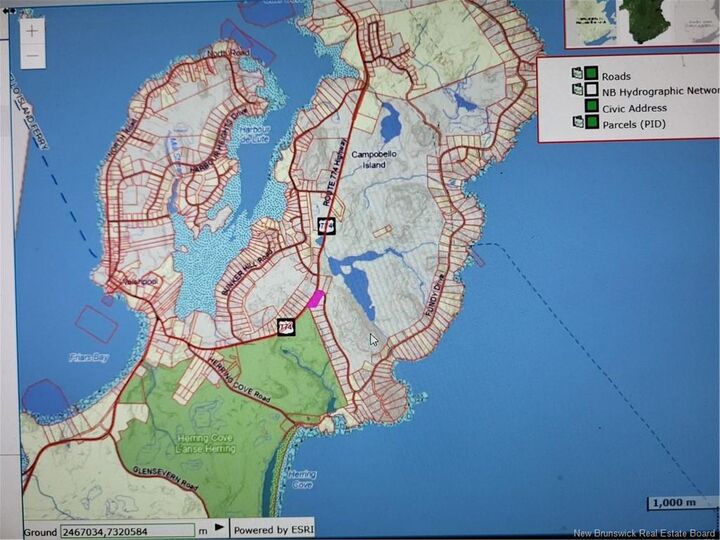This screenshot has height=540, width=720.
Task: Click the green 'Herring Cove L'anse Herring' park label
Action: tap(206, 444)
